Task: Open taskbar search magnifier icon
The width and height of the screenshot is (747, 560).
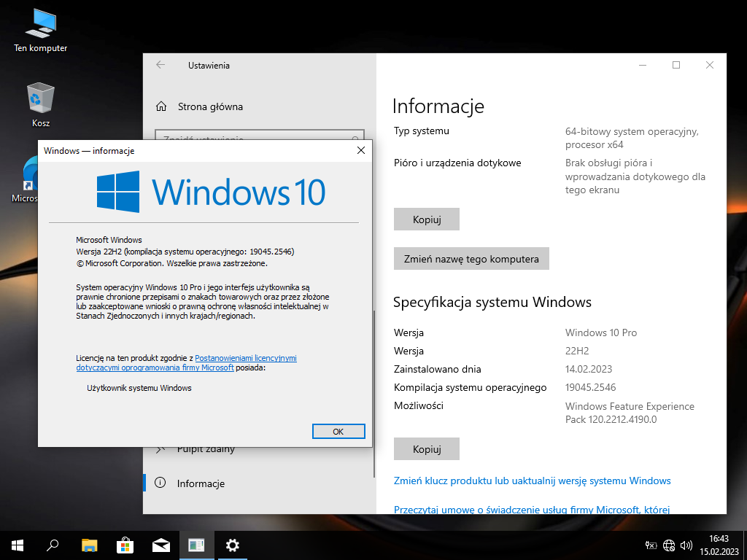Action: 53,545
